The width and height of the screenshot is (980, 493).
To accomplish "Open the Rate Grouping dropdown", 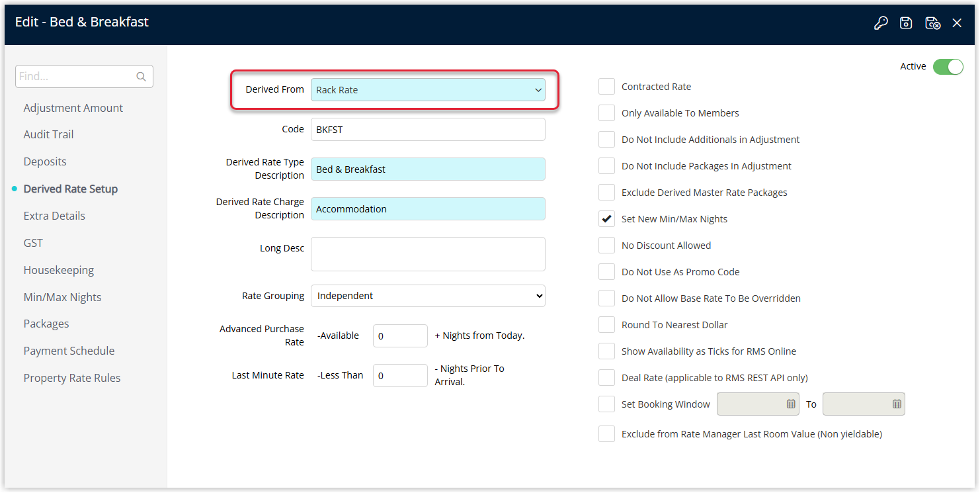I will (428, 296).
